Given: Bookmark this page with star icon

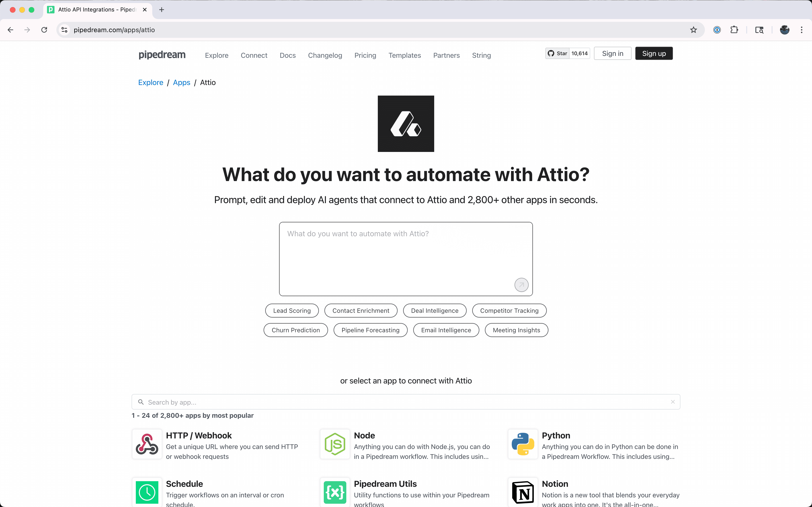Looking at the screenshot, I should (x=693, y=30).
